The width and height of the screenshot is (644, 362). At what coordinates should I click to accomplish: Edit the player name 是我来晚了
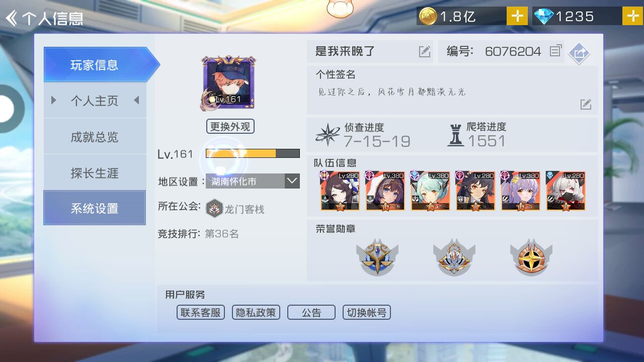click(x=425, y=51)
